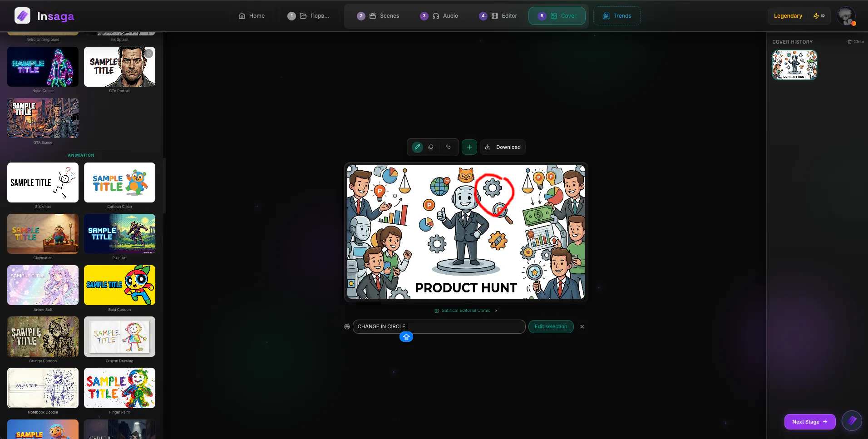Choose the GTA Scene style
Image resolution: width=868 pixels, height=439 pixels.
click(x=43, y=118)
